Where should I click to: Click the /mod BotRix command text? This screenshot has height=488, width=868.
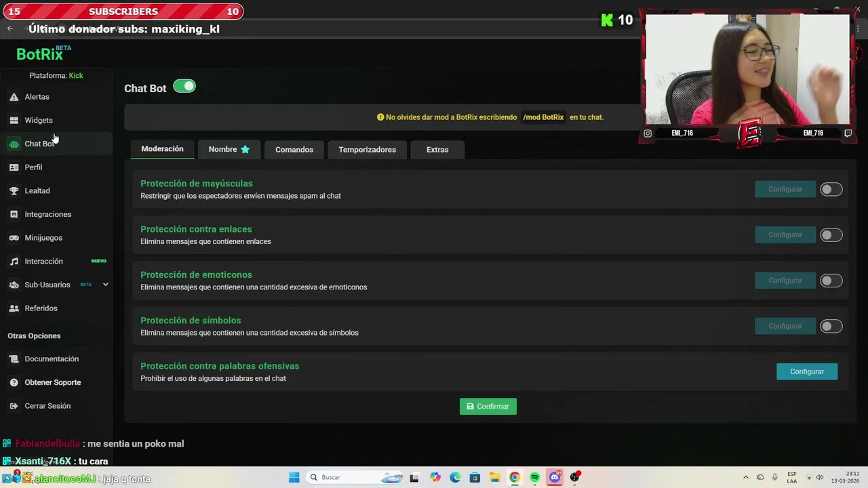(x=543, y=117)
